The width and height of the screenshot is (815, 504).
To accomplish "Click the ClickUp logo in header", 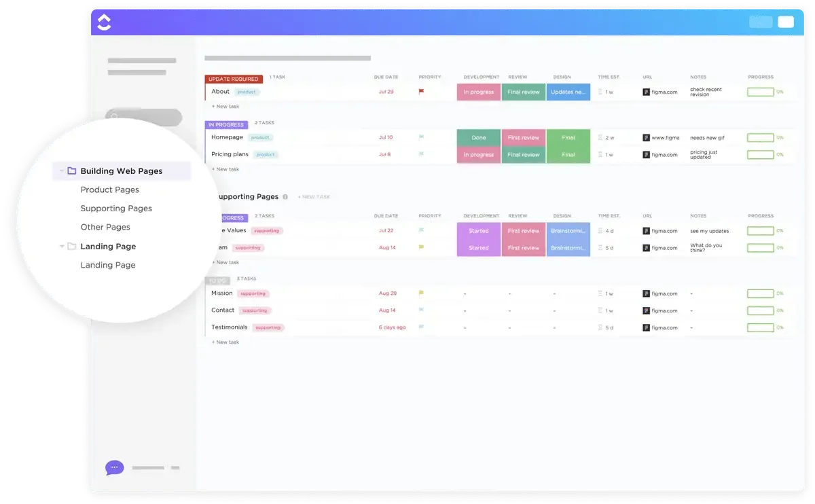I will click(x=104, y=22).
